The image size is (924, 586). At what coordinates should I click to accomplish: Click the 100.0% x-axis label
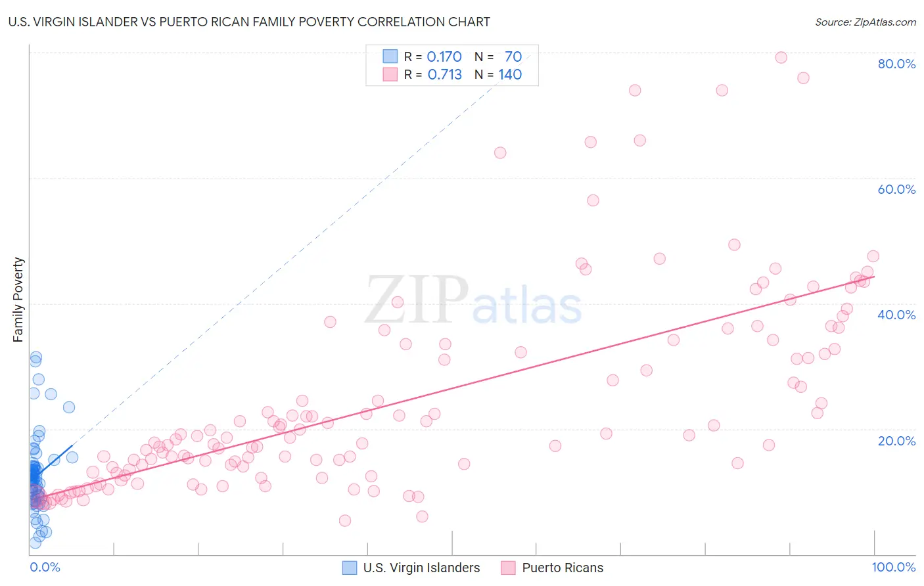click(894, 567)
